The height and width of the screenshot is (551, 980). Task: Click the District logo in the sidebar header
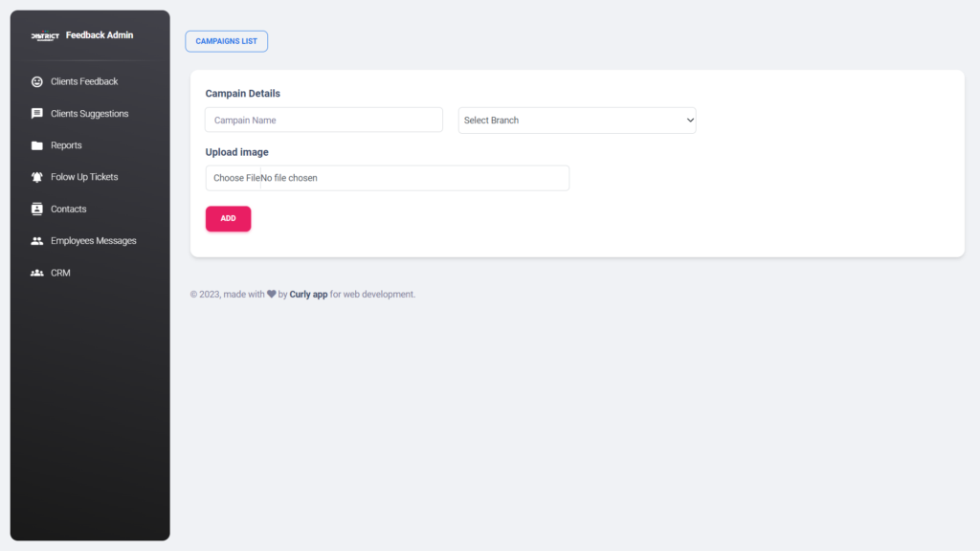45,36
